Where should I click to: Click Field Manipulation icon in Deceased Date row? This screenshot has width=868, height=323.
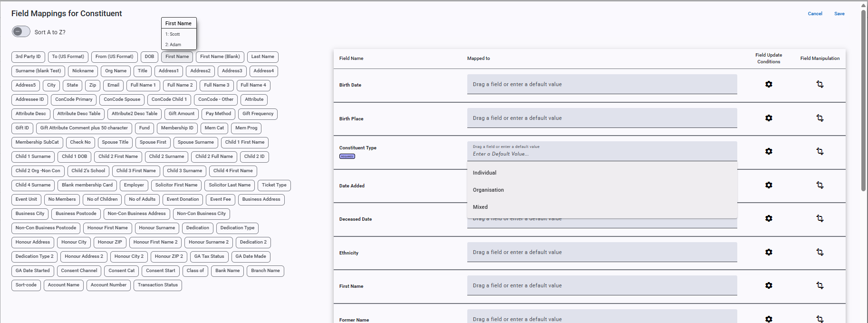pyautogui.click(x=820, y=218)
